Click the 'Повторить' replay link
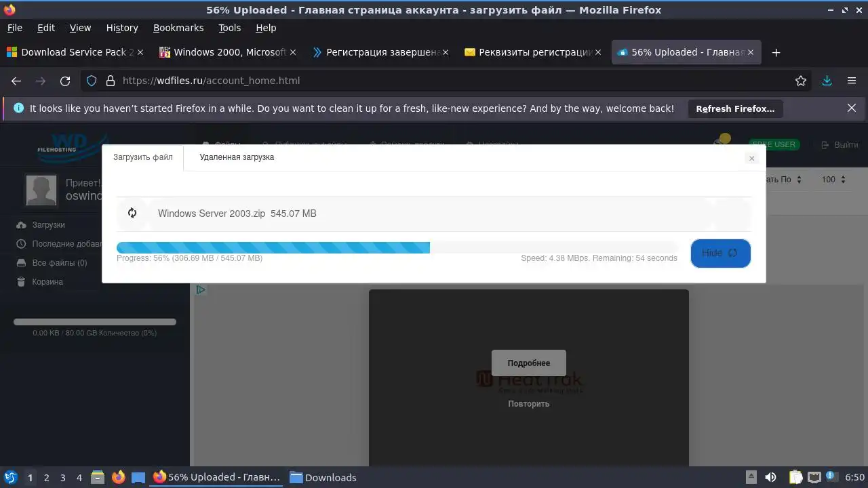The image size is (868, 488). (529, 404)
